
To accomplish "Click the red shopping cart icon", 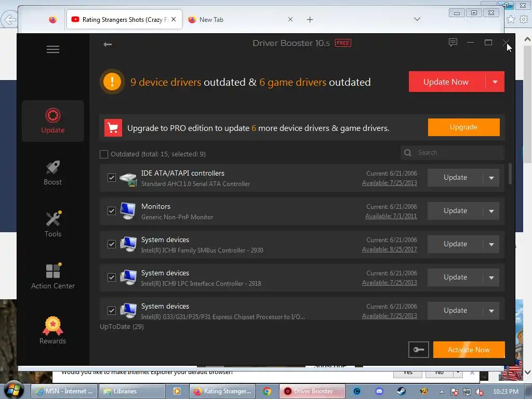I will click(x=113, y=128).
